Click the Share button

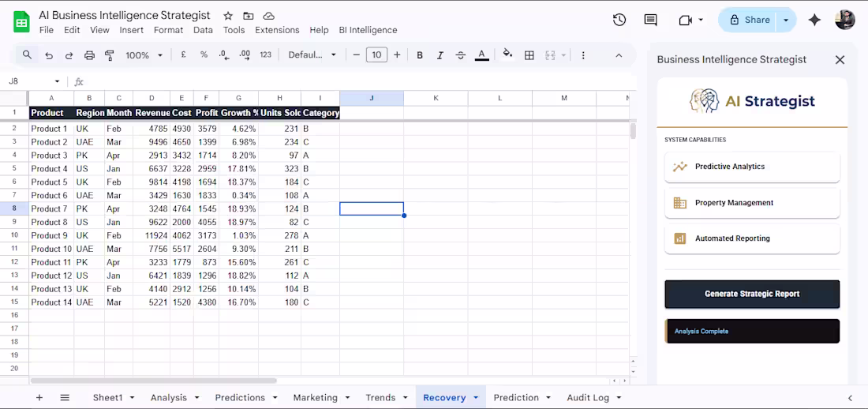click(750, 20)
